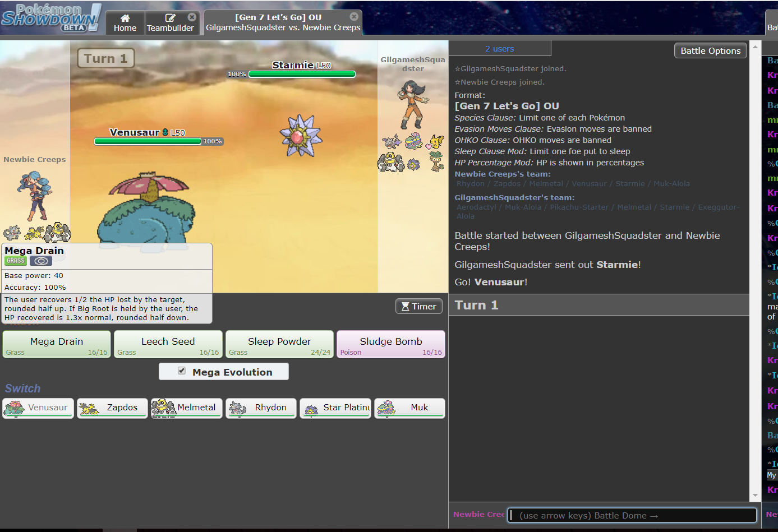Start the battle Timer
The width and height of the screenshot is (778, 532).
419,306
